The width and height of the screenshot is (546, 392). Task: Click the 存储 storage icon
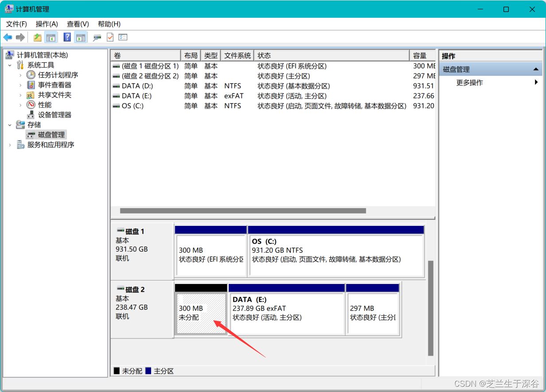[20, 125]
